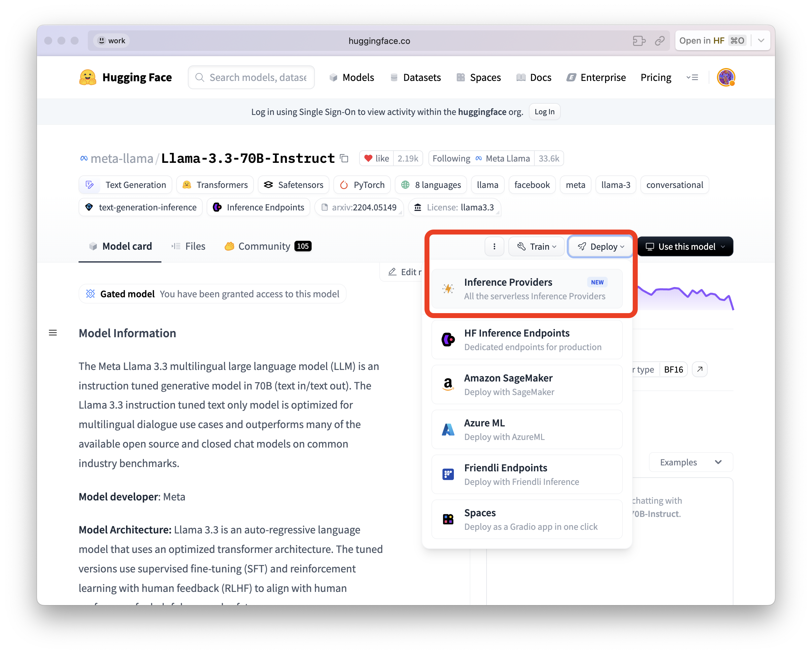Choose Amazon SageMaker deploy option
The height and width of the screenshot is (654, 812).
point(527,384)
